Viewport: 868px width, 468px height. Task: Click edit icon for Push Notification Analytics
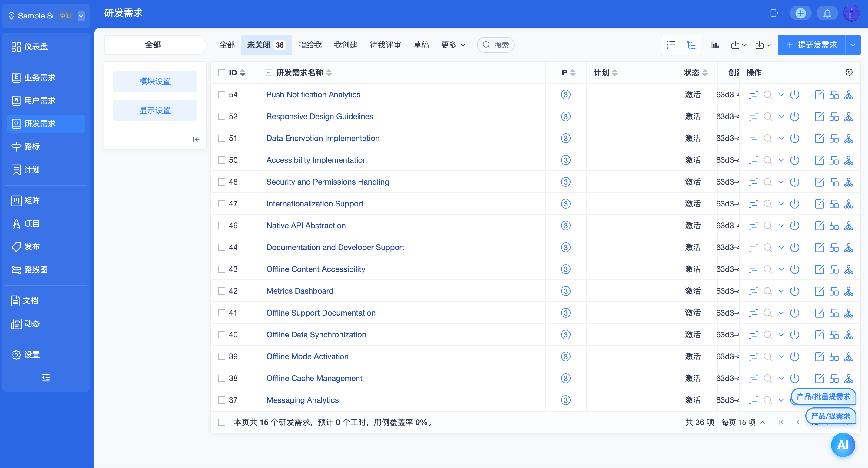pyautogui.click(x=819, y=95)
